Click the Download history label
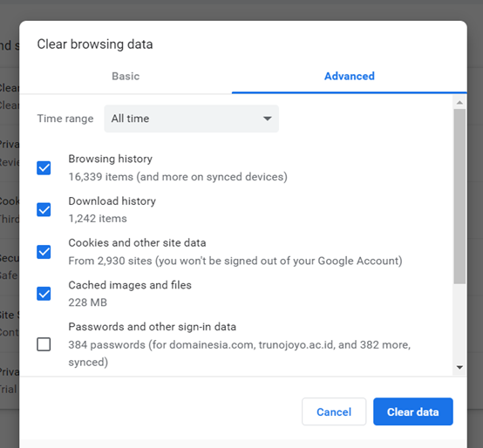 [112, 201]
